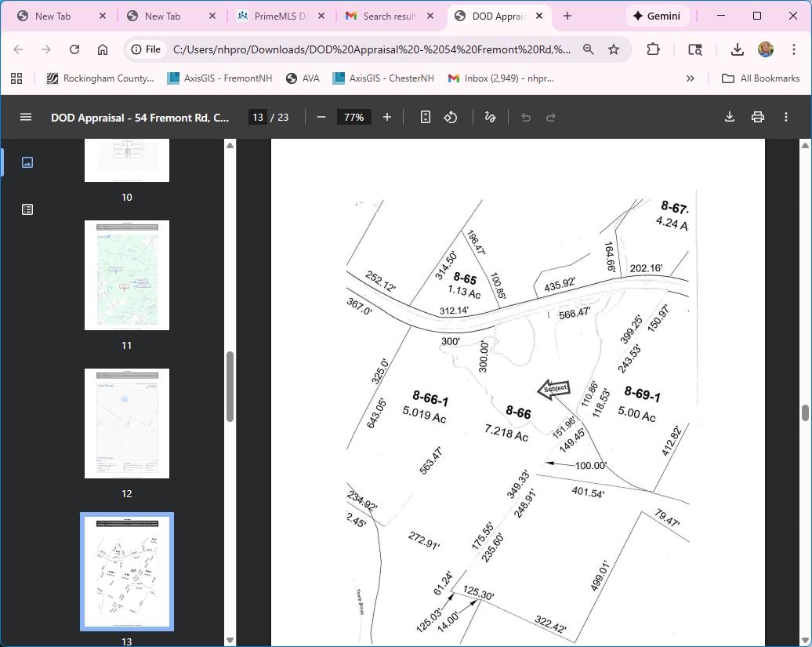Image resolution: width=812 pixels, height=647 pixels.
Task: Zoom in using the plus button
Action: point(386,117)
